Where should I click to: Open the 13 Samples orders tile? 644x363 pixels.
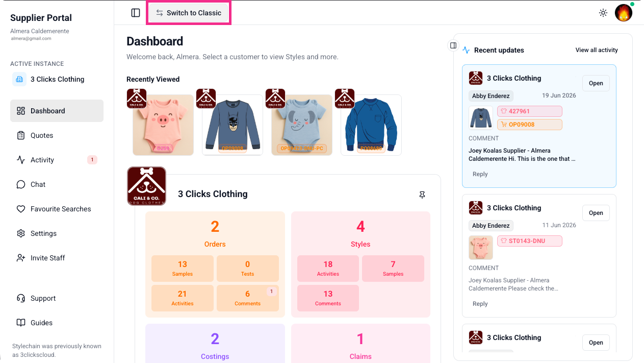point(183,269)
